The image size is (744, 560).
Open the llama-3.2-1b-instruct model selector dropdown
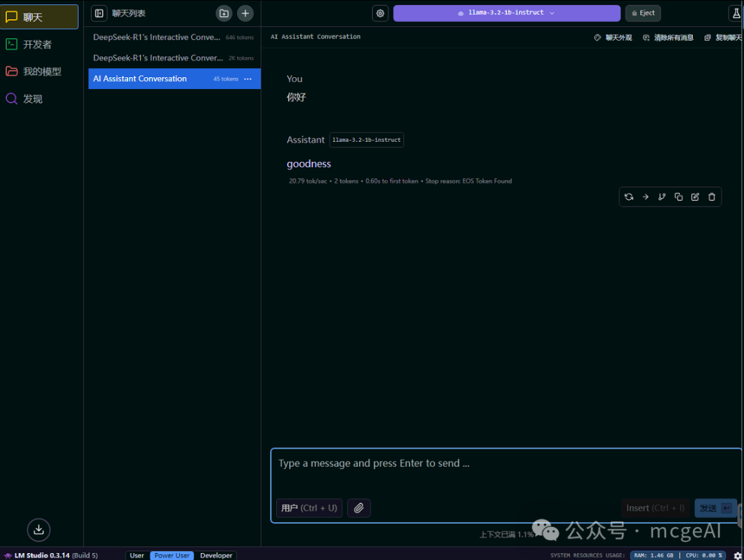[507, 13]
